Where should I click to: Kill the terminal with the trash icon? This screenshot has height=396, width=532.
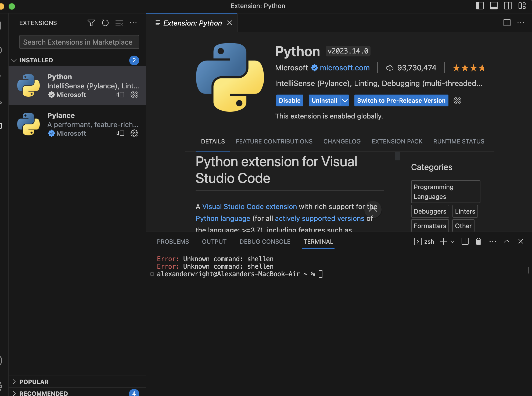pyautogui.click(x=478, y=241)
